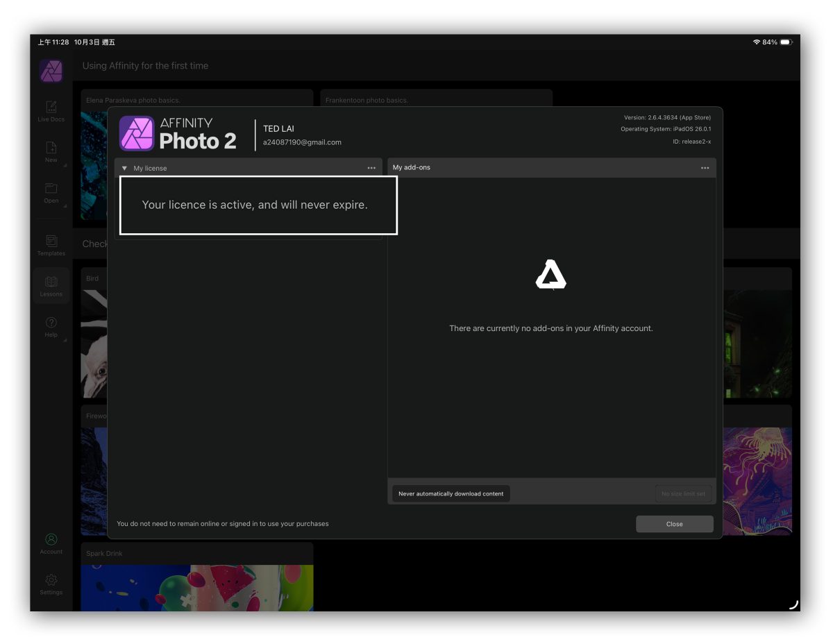Collapse the My license section
This screenshot has width=833, height=644.
[x=124, y=168]
